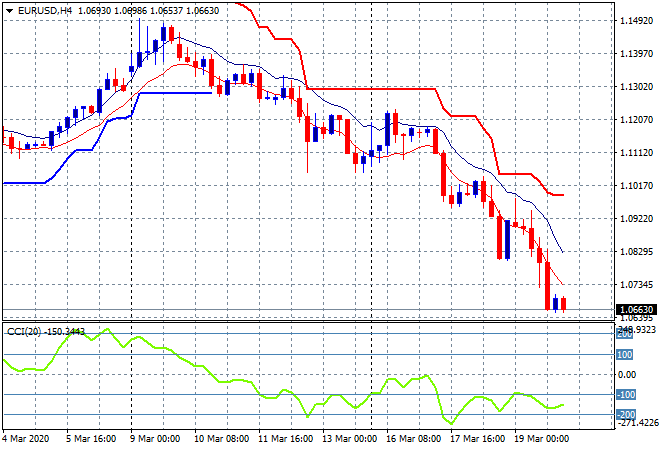Click the EURUSD,H4 symbol title text
This screenshot has height=450, width=660.
tap(40, 9)
